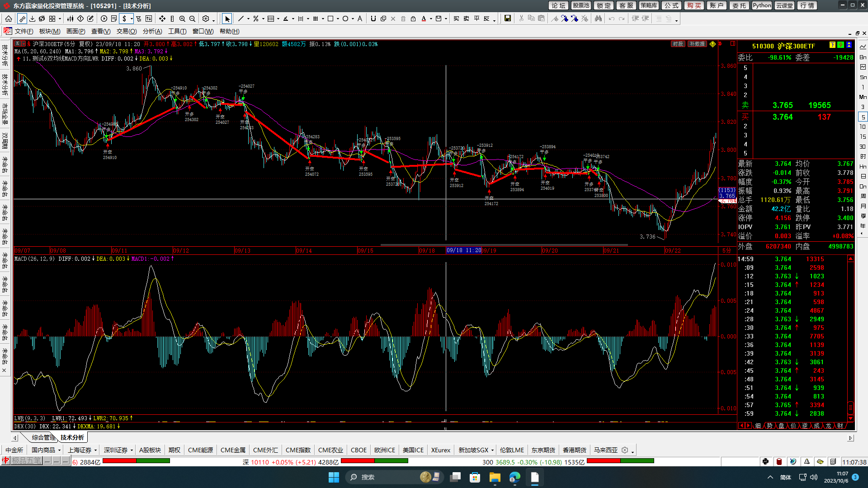Click the Python button
868x488 pixels.
pos(762,5)
